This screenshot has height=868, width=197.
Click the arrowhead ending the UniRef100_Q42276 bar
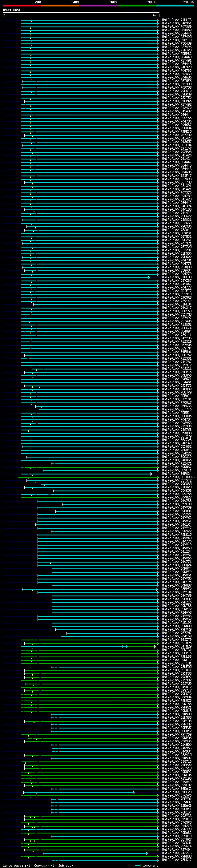pos(147,853)
